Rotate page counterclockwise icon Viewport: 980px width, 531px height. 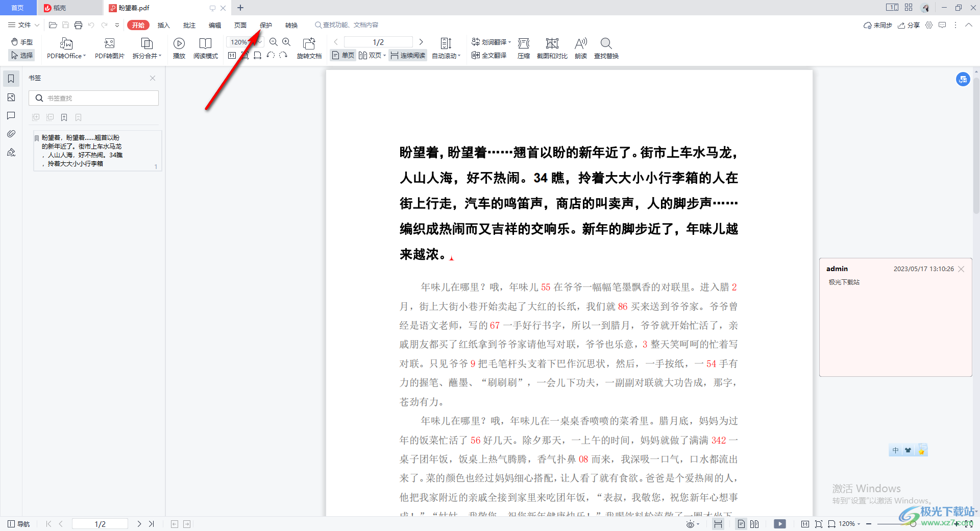point(271,55)
